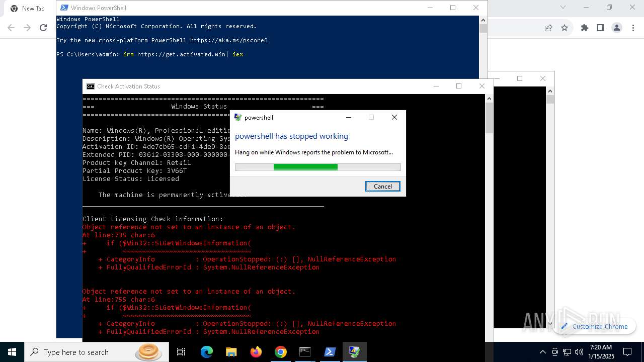Viewport: 644px width, 362px height.
Task: Click the Check Activation Status scrollbar up arrow
Action: (x=489, y=99)
